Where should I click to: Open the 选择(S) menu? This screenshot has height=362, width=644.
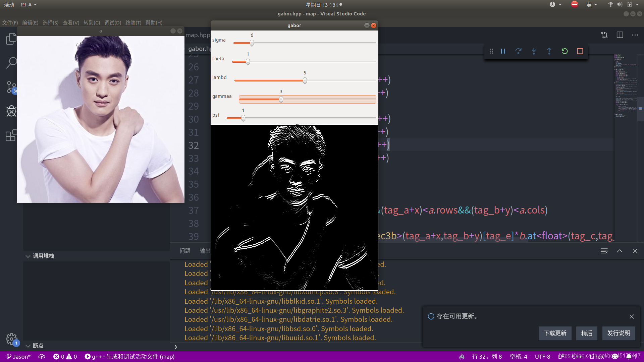(50, 23)
